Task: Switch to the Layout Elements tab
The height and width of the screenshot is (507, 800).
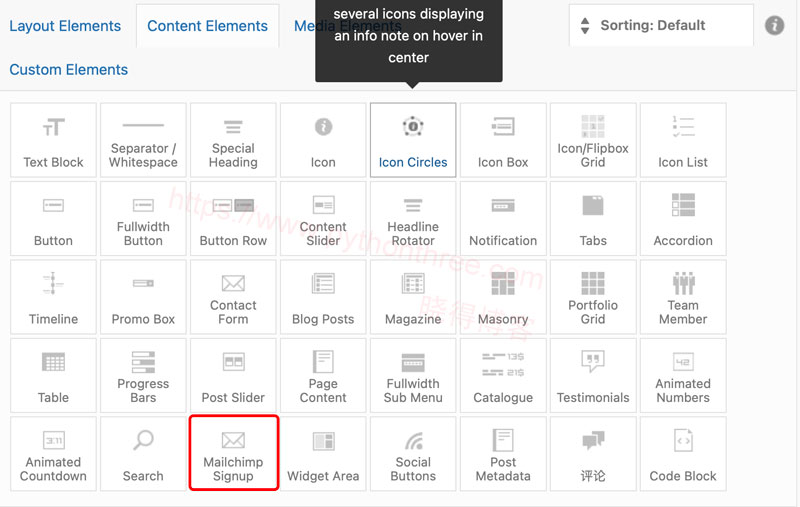Action: [x=65, y=26]
